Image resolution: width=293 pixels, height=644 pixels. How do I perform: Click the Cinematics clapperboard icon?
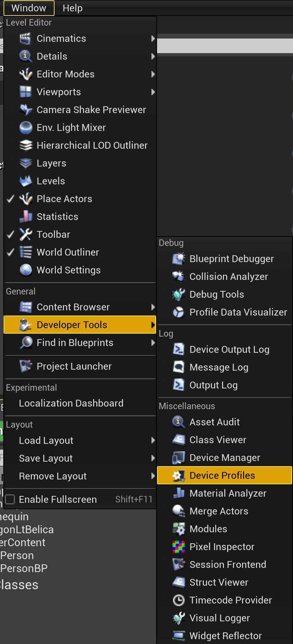click(x=26, y=39)
